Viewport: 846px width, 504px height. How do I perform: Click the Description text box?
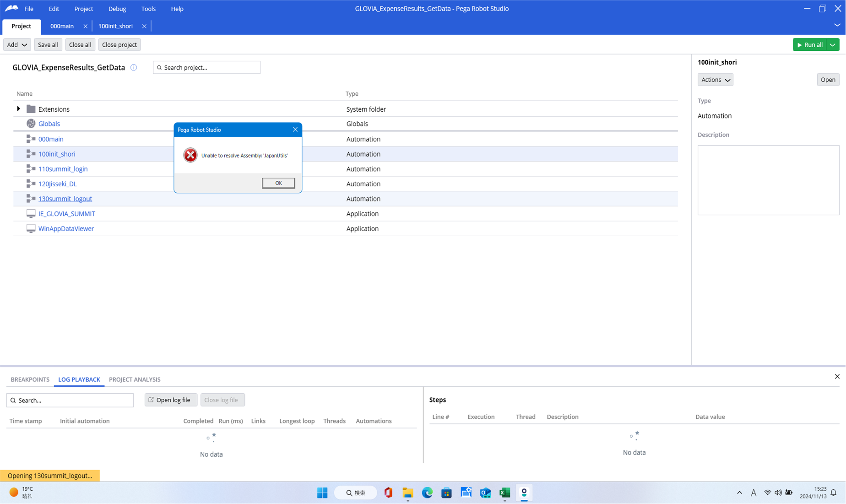pyautogui.click(x=768, y=180)
